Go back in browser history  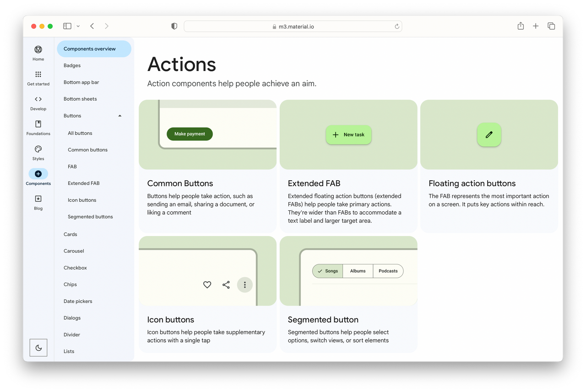click(92, 26)
